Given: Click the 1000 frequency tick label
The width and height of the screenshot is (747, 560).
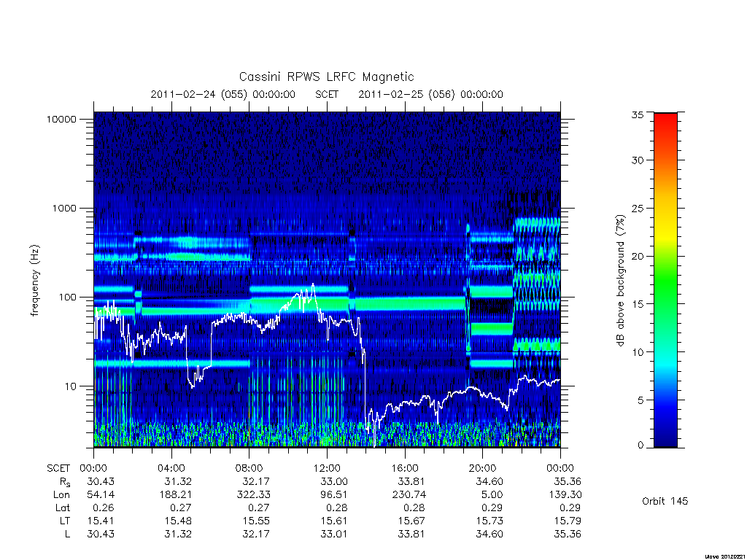Looking at the screenshot, I should coord(64,208).
